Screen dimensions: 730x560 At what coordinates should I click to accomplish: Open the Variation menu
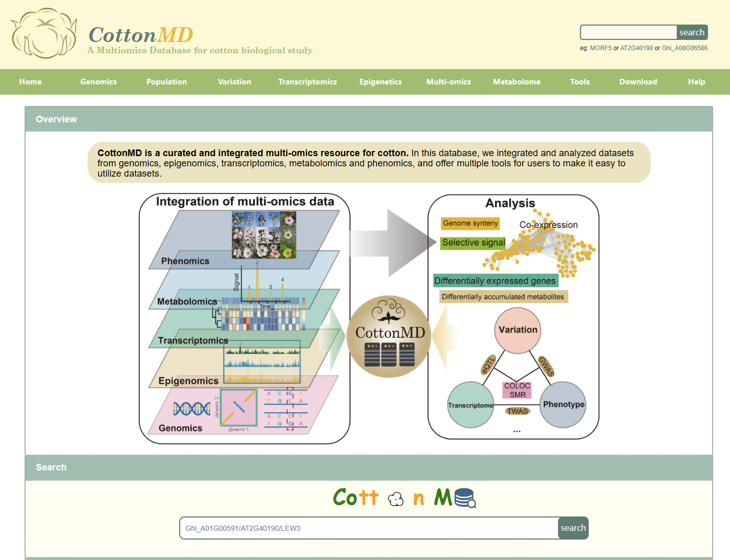[x=235, y=82]
